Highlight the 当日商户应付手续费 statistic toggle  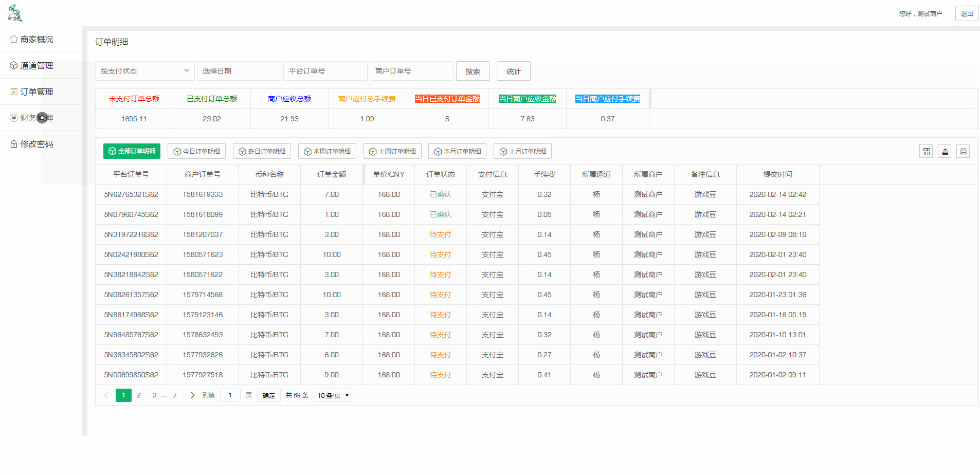(607, 98)
